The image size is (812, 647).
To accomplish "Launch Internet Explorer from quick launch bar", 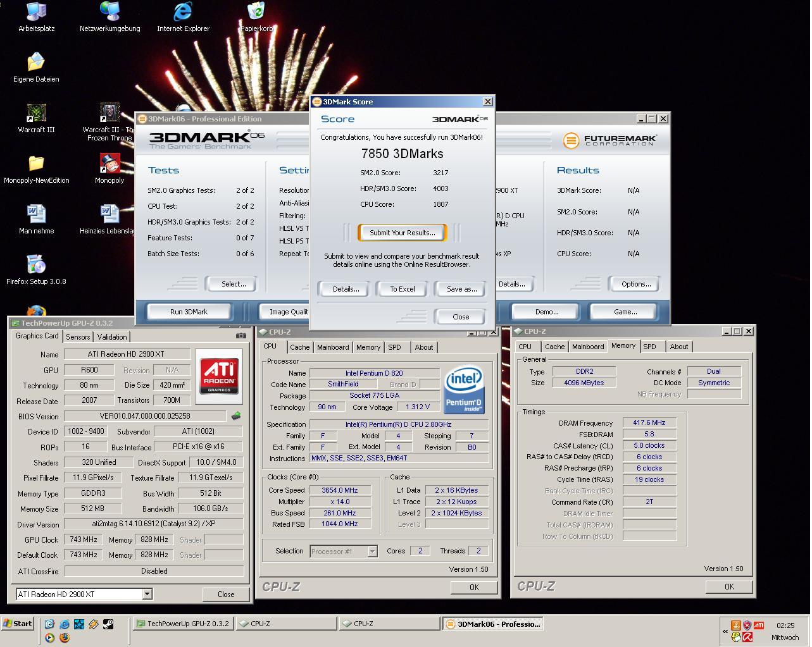I will (x=65, y=624).
